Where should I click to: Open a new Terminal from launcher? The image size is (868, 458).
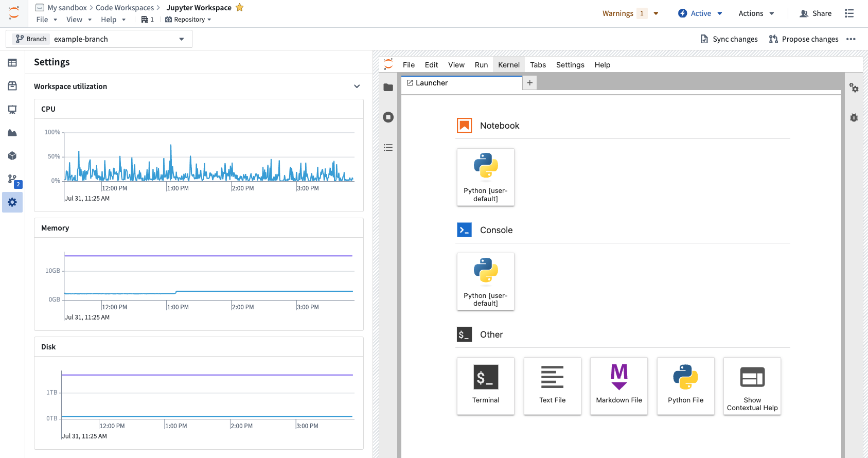pyautogui.click(x=486, y=386)
